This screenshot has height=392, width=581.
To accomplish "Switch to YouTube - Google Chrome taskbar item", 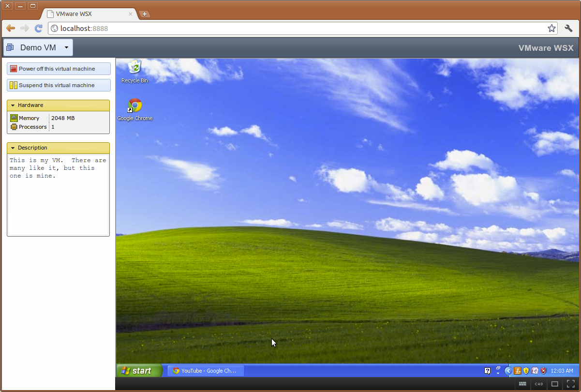I will 206,371.
